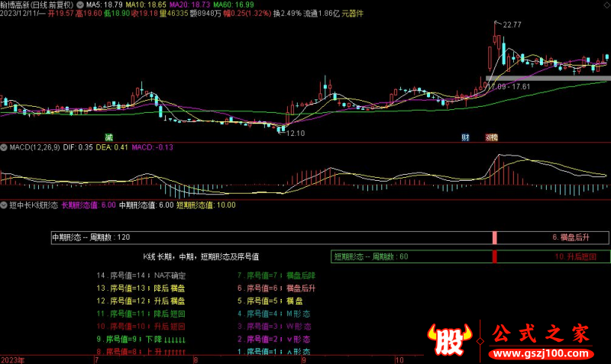The image size is (611, 364).
Task: Select the MA60: 16.99 label
Action: (x=234, y=5)
